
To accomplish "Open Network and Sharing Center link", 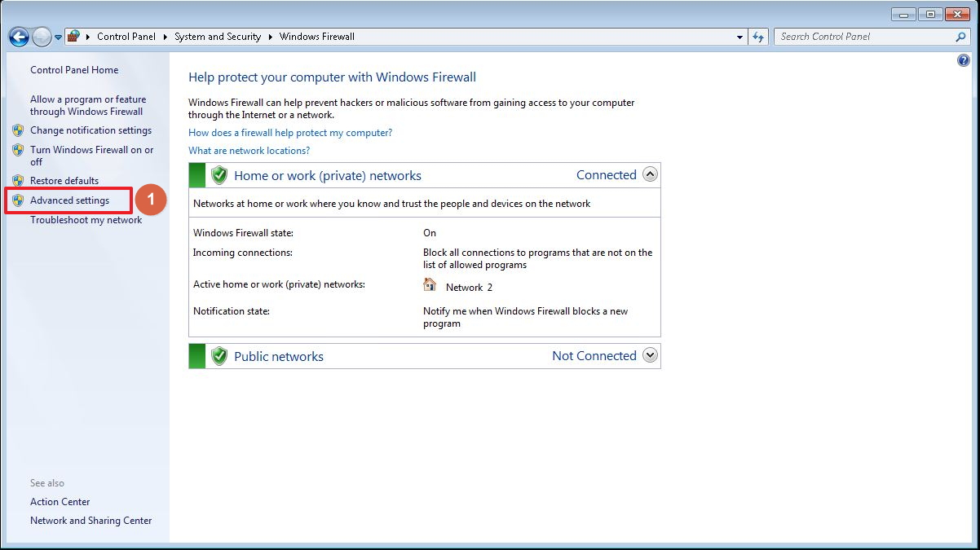I will pyautogui.click(x=91, y=521).
